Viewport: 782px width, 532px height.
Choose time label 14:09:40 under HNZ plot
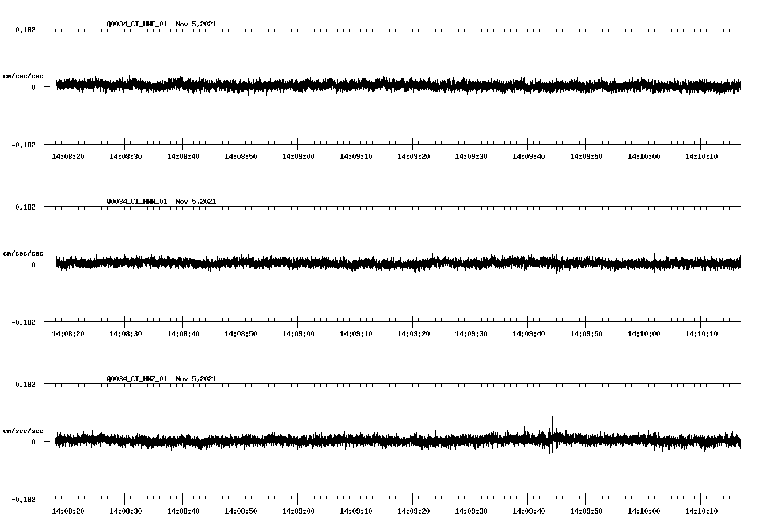tap(529, 511)
